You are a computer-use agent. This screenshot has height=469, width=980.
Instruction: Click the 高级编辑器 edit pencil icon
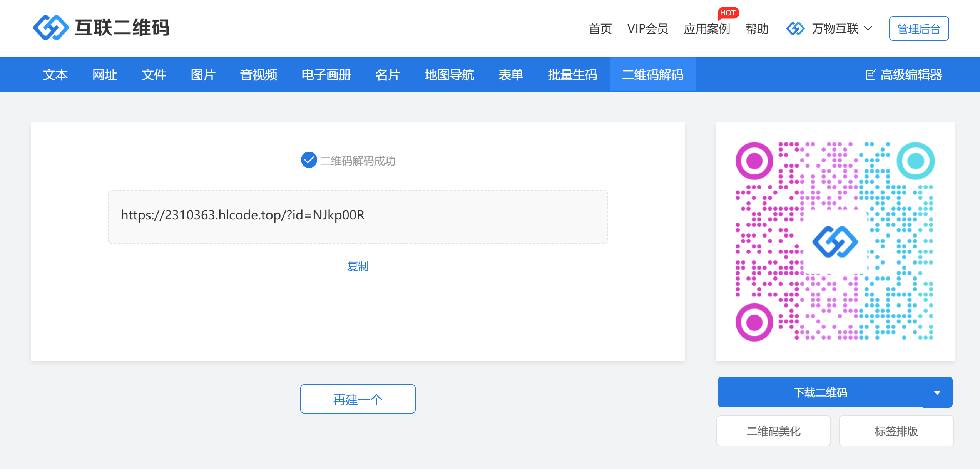point(870,75)
